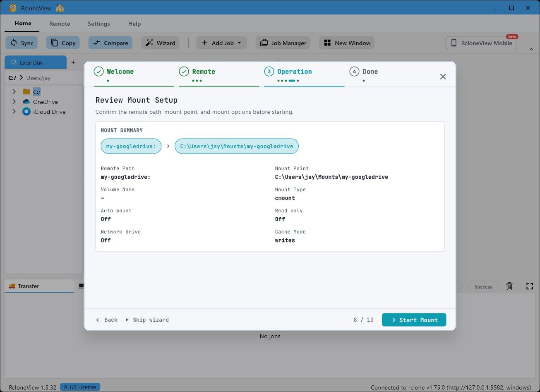Open the Compare tool

(x=110, y=43)
